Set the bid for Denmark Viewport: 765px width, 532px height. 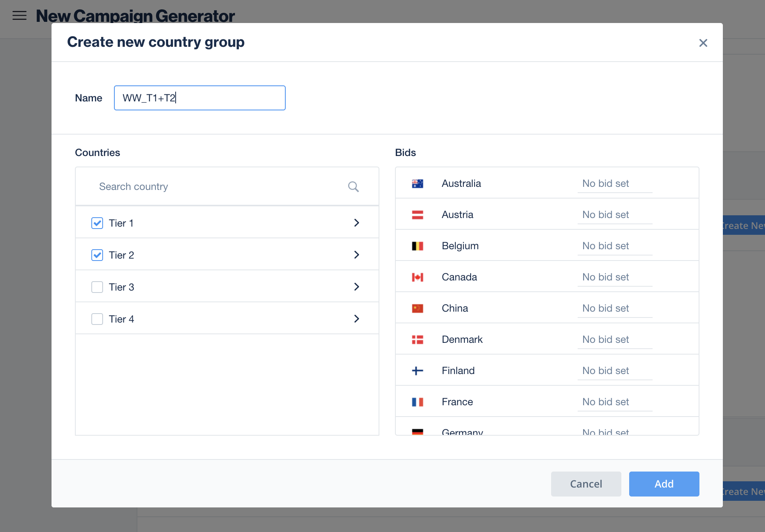pyautogui.click(x=615, y=340)
